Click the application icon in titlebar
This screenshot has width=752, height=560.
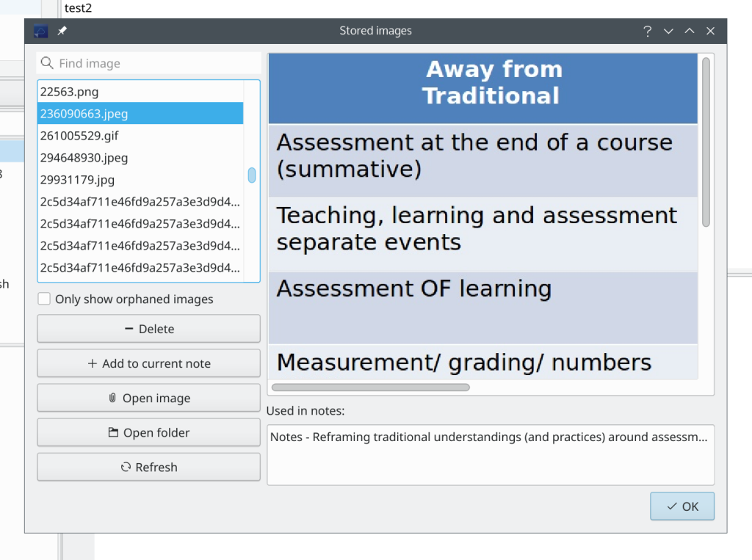coord(41,31)
